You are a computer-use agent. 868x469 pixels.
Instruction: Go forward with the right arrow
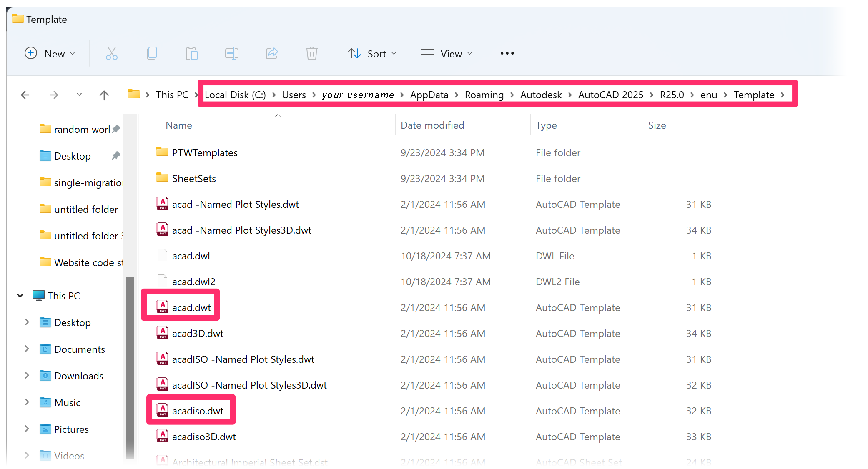tap(53, 95)
